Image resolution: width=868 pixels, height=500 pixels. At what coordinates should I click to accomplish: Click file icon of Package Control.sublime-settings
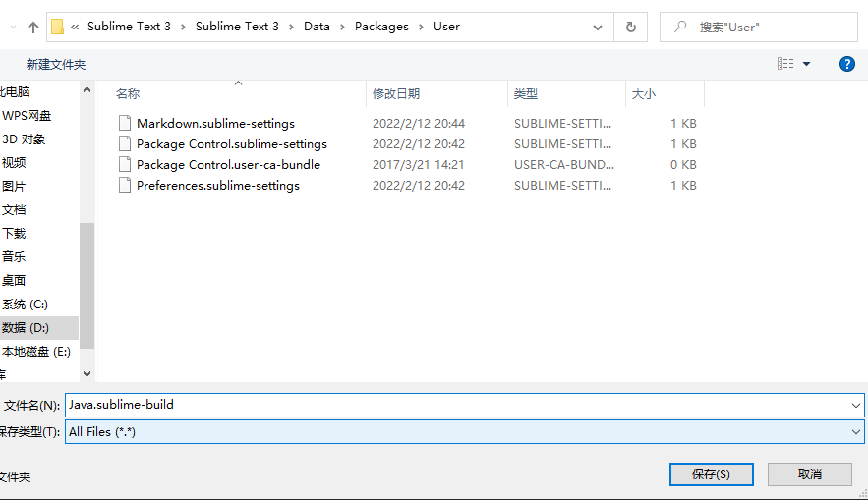point(125,143)
